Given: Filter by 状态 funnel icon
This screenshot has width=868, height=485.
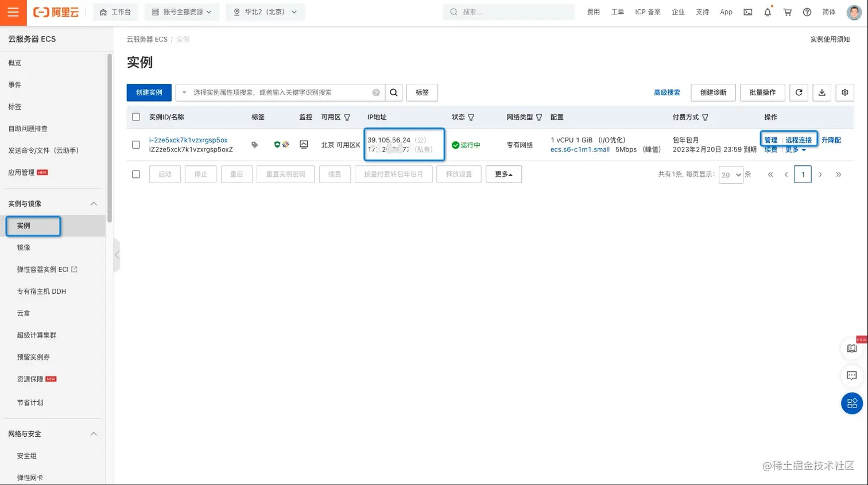Looking at the screenshot, I should 471,117.
